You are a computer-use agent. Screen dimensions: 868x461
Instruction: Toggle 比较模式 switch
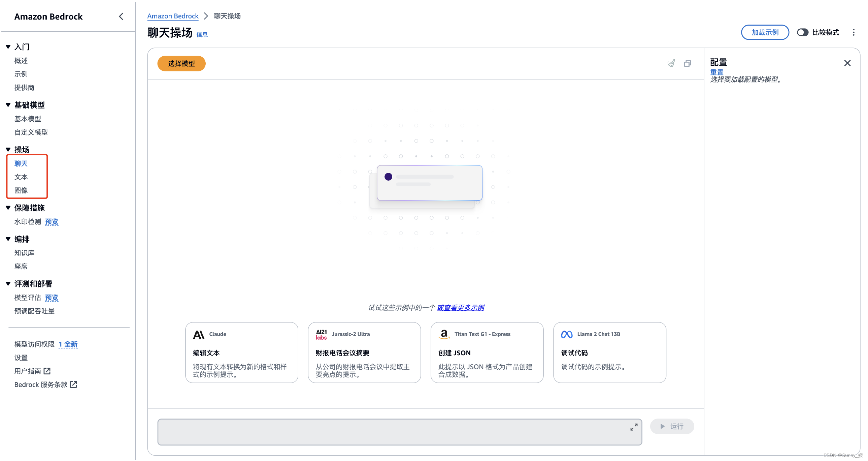pyautogui.click(x=802, y=32)
